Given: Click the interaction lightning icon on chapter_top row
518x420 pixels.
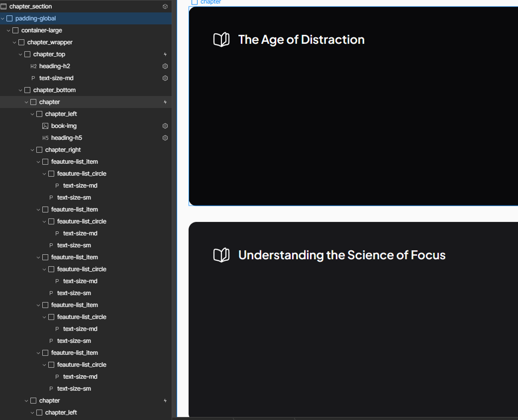Looking at the screenshot, I should [165, 54].
